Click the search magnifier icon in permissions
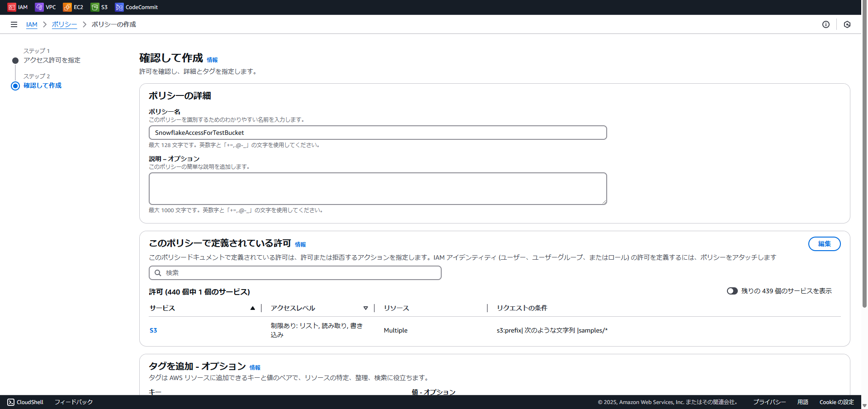 pos(158,273)
